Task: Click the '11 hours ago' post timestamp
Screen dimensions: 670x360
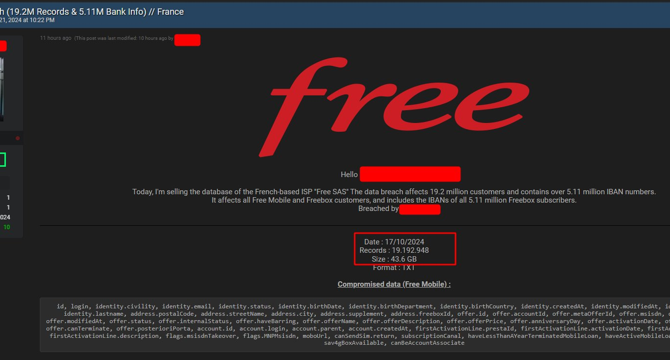Action: click(x=56, y=38)
